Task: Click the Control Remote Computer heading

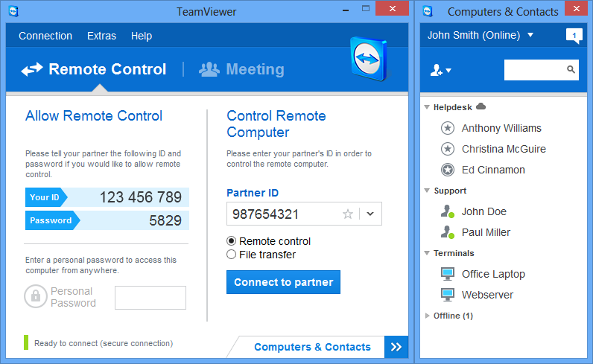Action: point(276,124)
